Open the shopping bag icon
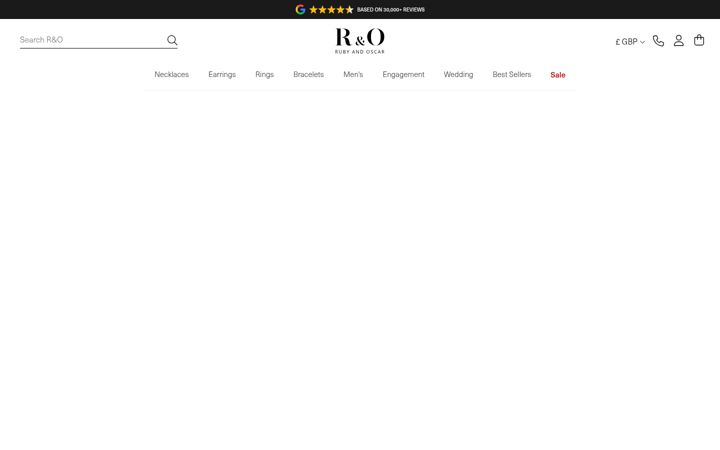 pyautogui.click(x=699, y=40)
